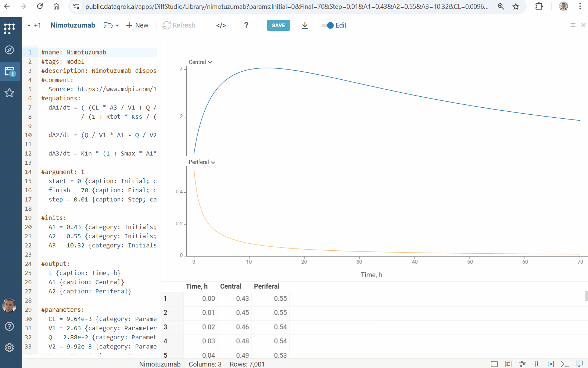
Task: Open the variables |x| icon in status bar
Action: [551, 364]
